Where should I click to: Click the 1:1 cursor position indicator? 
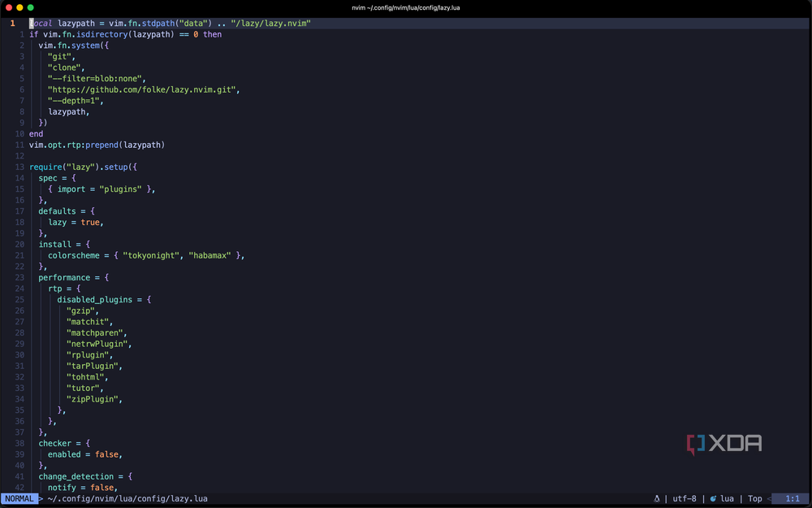tap(793, 499)
